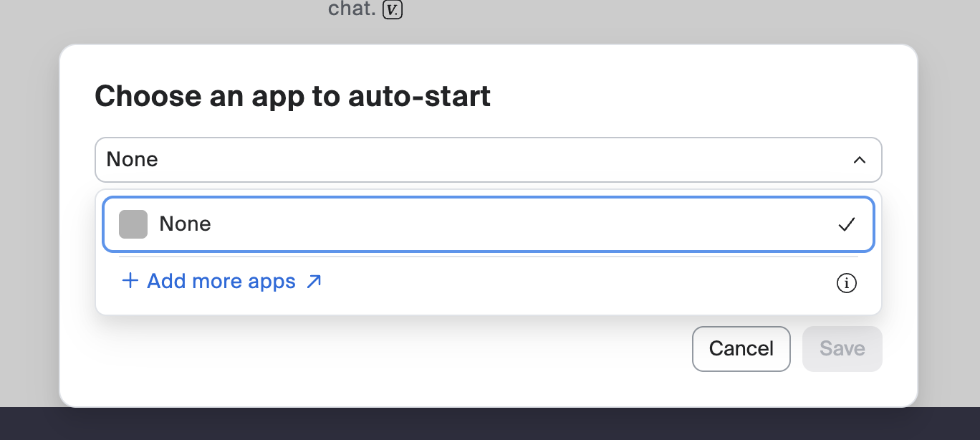This screenshot has height=440, width=980.
Task: Click the plus icon beside Add more apps
Action: pyautogui.click(x=130, y=281)
